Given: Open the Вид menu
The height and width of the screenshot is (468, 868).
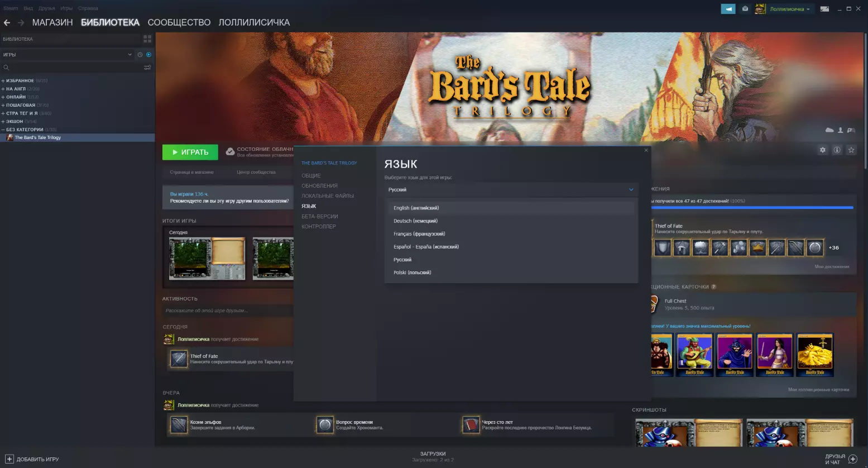Looking at the screenshot, I should click(28, 8).
